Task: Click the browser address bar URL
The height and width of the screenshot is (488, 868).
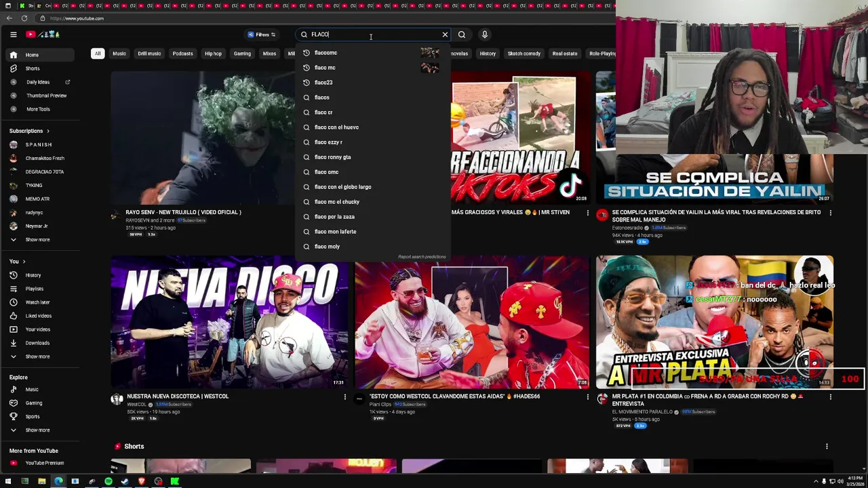Action: [77, 18]
